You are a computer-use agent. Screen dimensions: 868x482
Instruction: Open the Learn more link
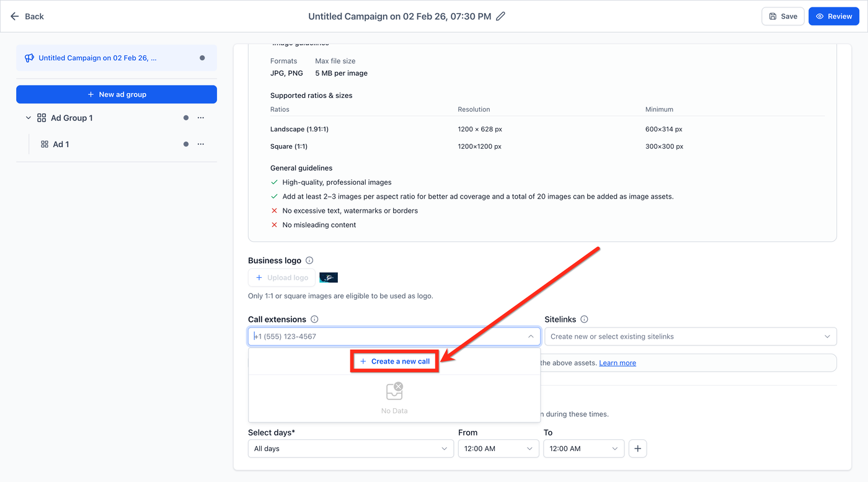click(x=617, y=363)
